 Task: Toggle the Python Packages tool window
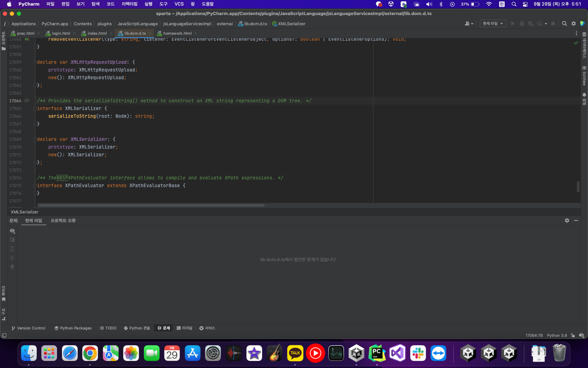click(73, 328)
